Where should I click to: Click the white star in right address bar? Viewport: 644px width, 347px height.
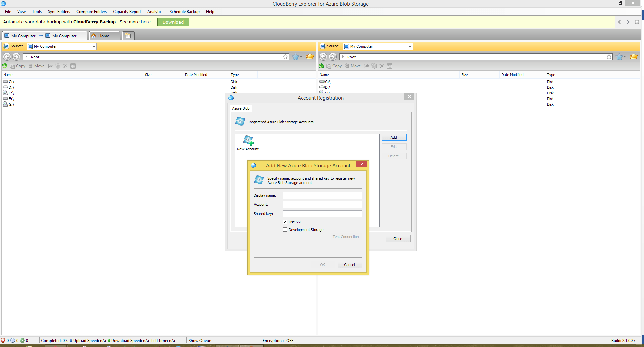point(609,57)
